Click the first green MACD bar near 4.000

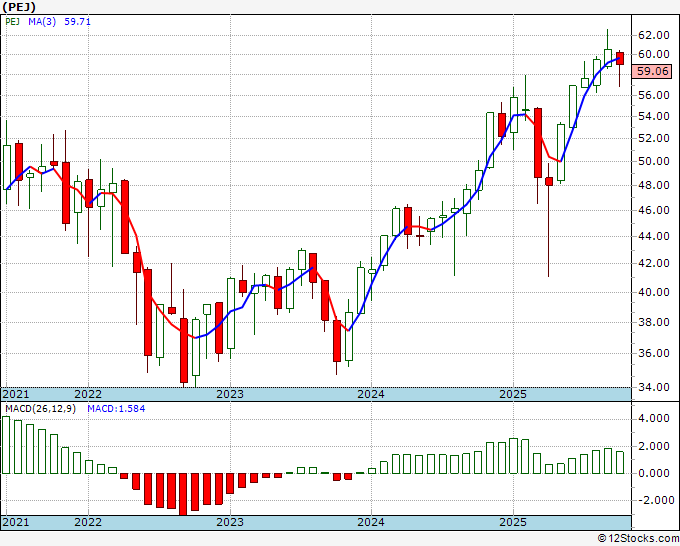6,445
